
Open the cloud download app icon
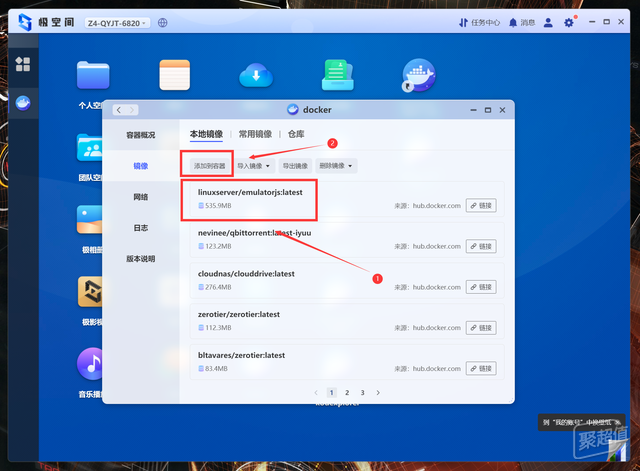click(256, 75)
